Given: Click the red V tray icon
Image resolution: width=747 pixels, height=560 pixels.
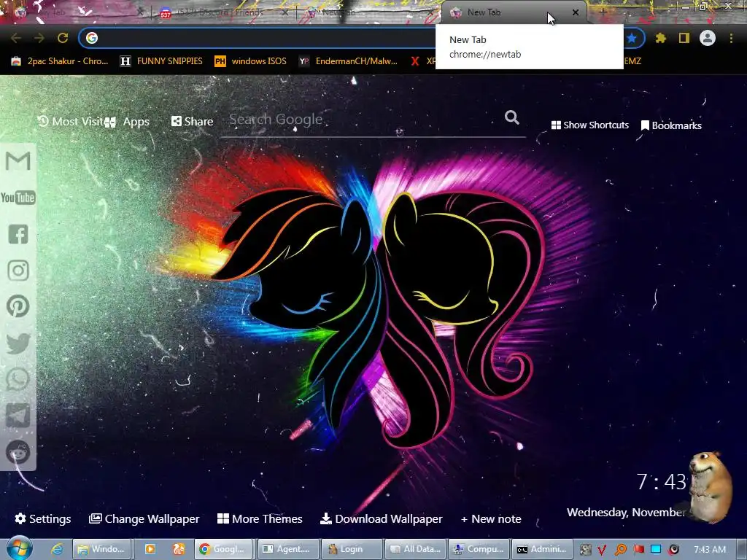Looking at the screenshot, I should [x=602, y=550].
